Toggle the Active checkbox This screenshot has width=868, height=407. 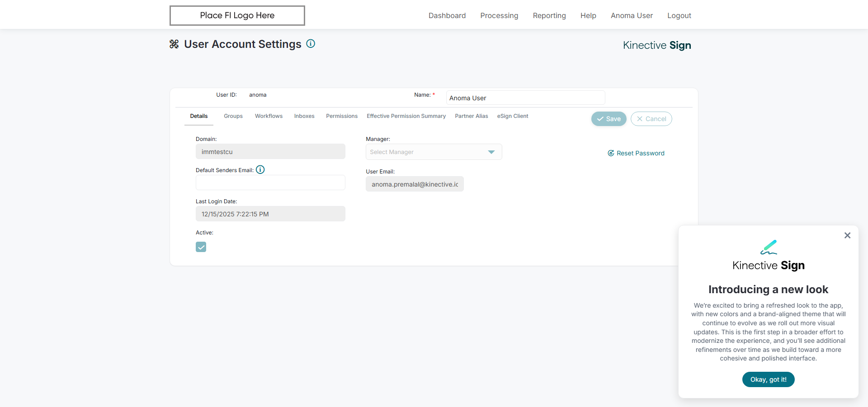[x=201, y=247]
